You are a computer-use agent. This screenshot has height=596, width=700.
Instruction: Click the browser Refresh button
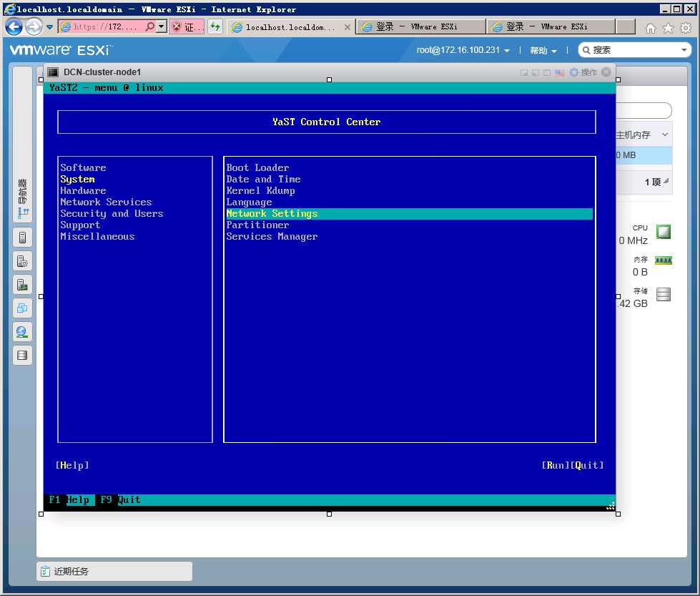[x=215, y=26]
